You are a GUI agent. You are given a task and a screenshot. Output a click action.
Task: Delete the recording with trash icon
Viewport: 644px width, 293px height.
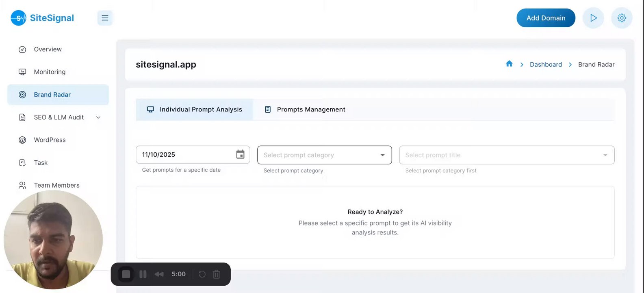coord(217,274)
